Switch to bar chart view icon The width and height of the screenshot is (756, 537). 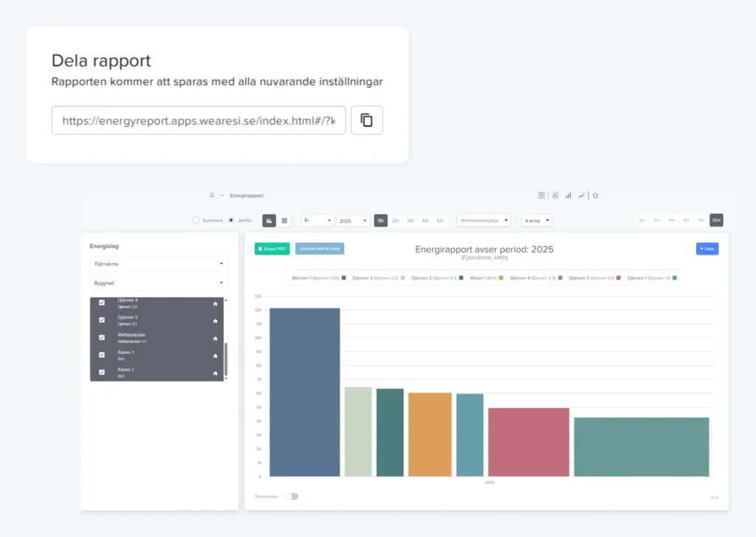click(269, 221)
